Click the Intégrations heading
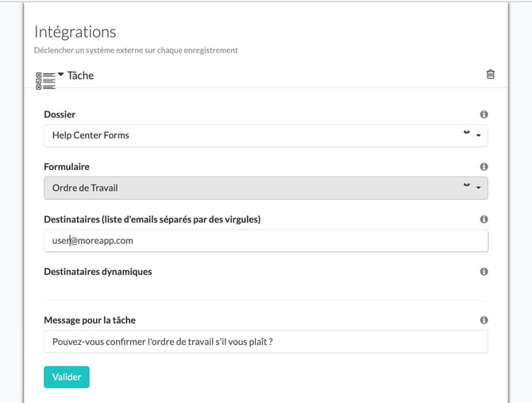The height and width of the screenshot is (403, 532). click(x=75, y=32)
